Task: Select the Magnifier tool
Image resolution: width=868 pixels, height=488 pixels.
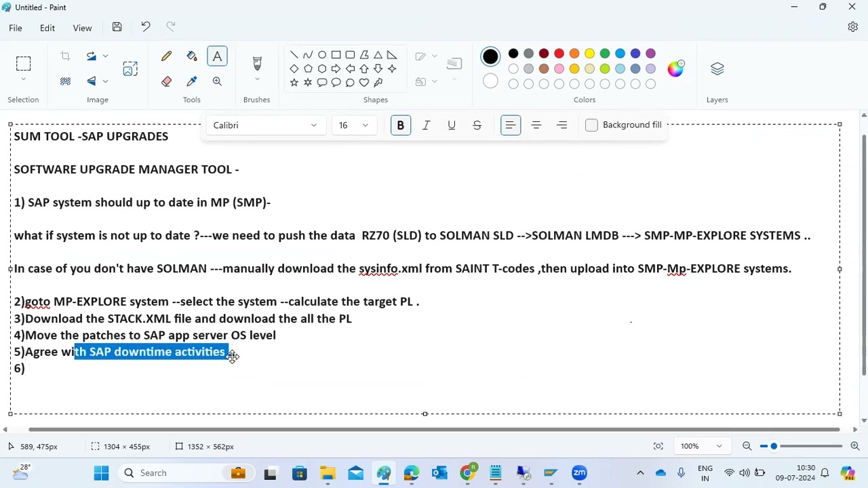Action: point(217,81)
